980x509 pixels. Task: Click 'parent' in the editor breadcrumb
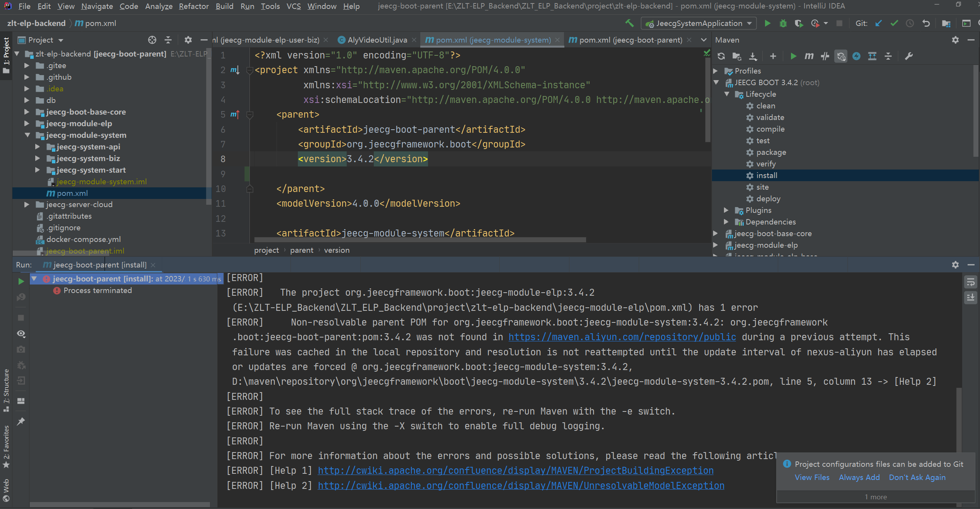pyautogui.click(x=301, y=250)
